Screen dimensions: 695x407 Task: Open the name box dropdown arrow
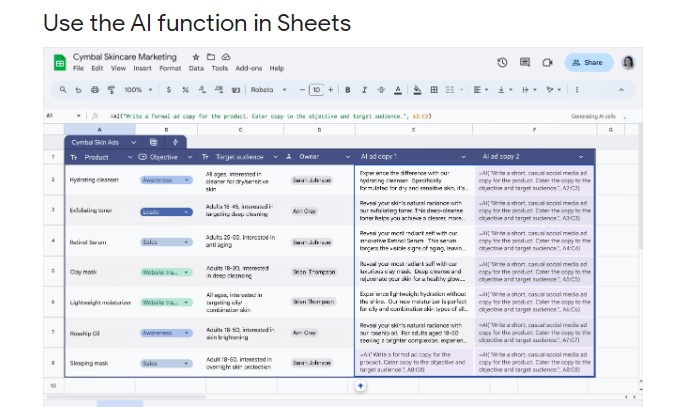coord(78,116)
